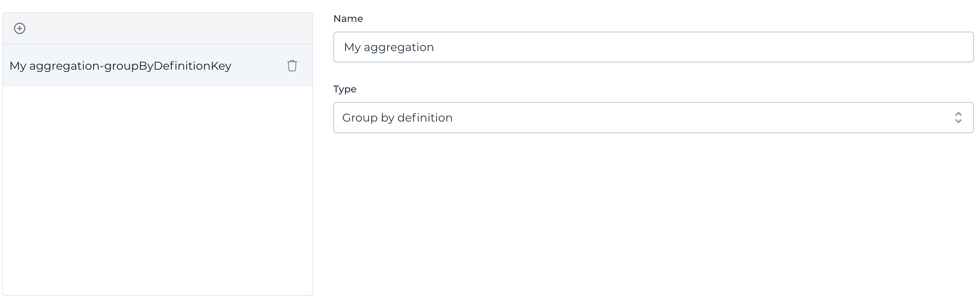Expand the aggregation Type combo box
This screenshot has height=308, width=980.
pyautogui.click(x=653, y=118)
